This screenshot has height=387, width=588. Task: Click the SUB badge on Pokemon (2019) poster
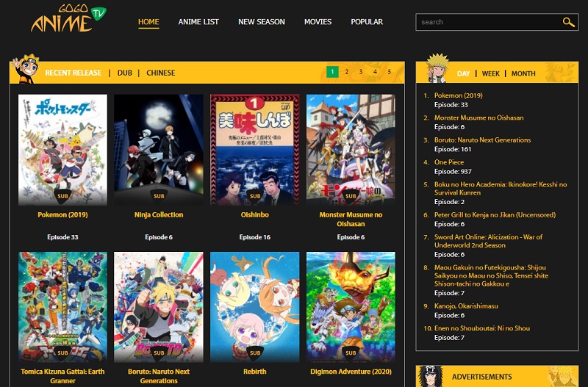(x=62, y=196)
